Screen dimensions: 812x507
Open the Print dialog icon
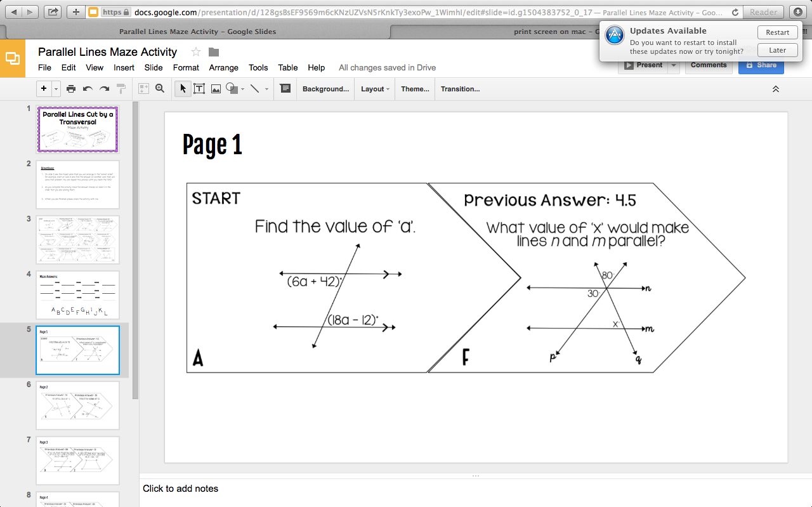71,89
